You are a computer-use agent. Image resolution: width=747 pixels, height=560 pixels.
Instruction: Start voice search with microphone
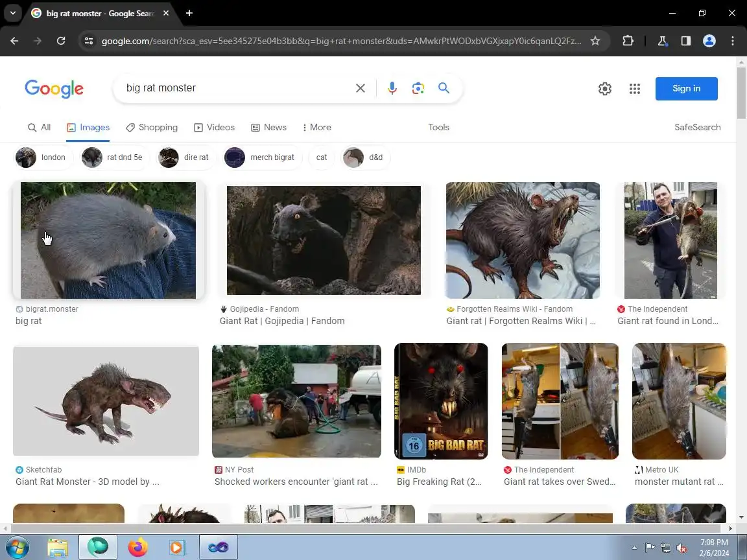point(392,88)
